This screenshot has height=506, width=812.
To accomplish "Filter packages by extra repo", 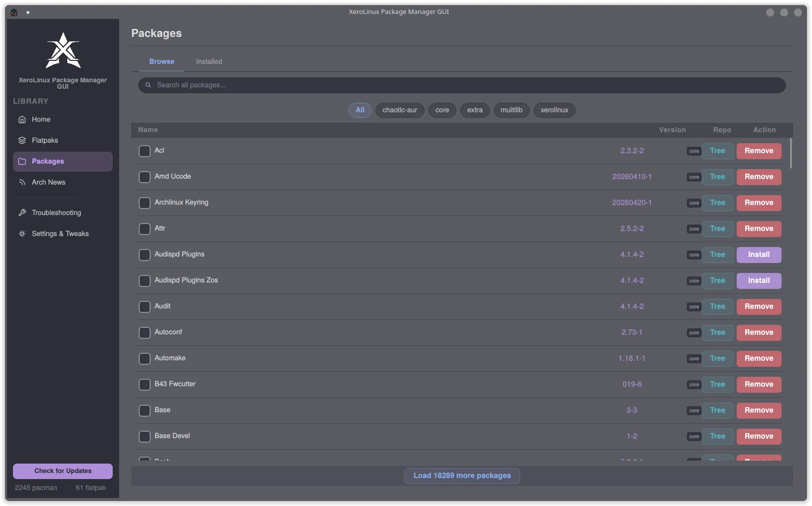I will pyautogui.click(x=475, y=110).
